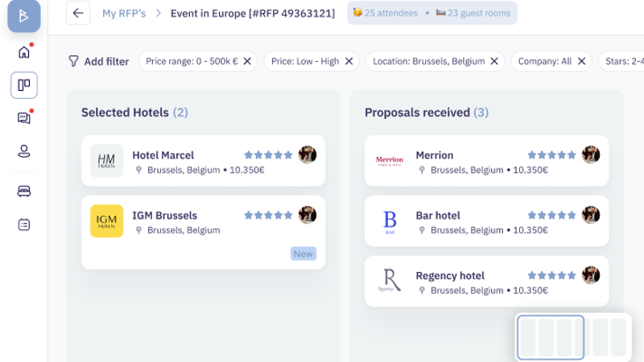Screen dimensions: 644x362
Task: Remove the Location: Brussels, Belgium filter
Action: 494,61
